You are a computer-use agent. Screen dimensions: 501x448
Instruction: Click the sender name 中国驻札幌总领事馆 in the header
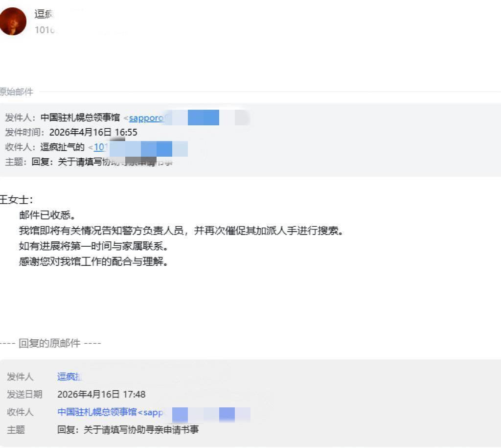[80, 118]
